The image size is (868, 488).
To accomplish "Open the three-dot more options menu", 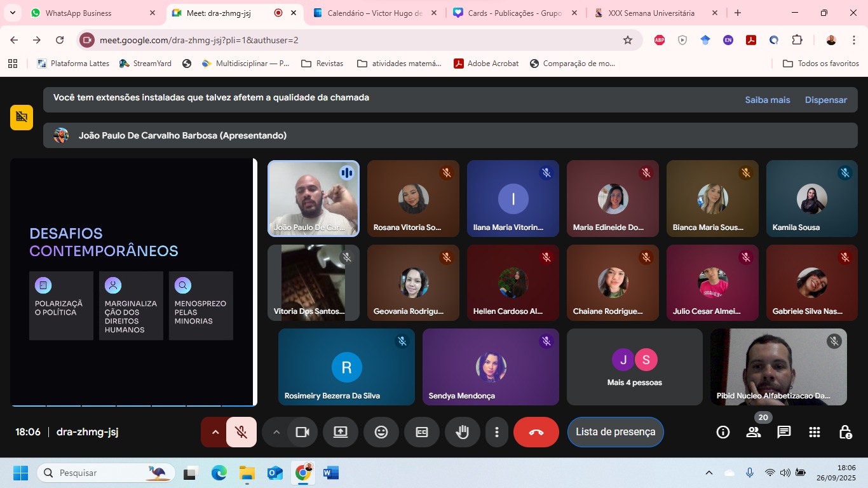I will [496, 432].
